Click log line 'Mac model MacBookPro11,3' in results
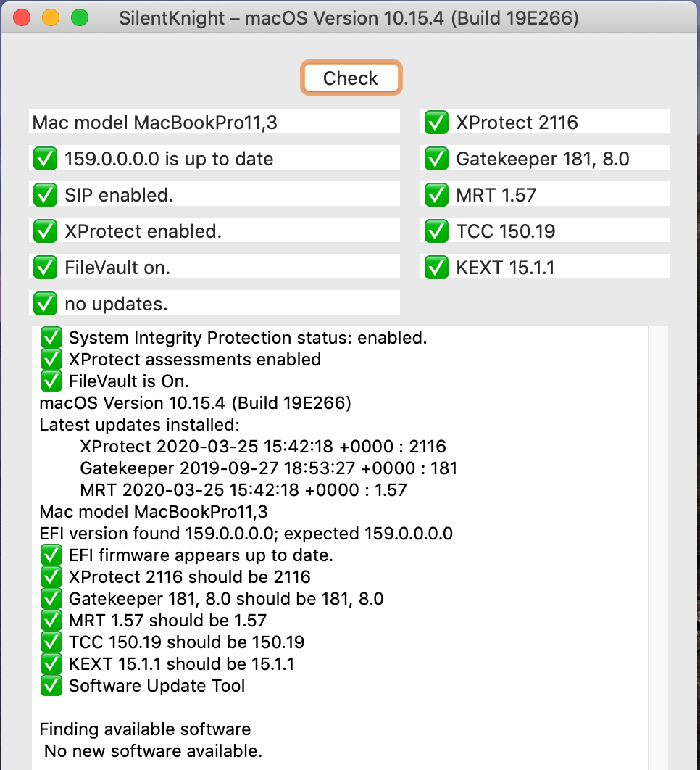The image size is (700, 770). click(154, 512)
